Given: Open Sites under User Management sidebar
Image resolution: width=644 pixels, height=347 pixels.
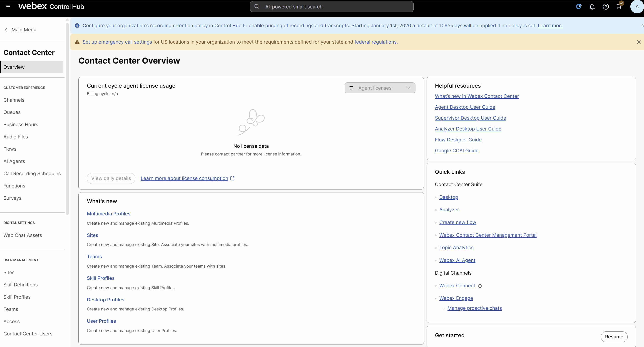Looking at the screenshot, I should click(x=9, y=272).
